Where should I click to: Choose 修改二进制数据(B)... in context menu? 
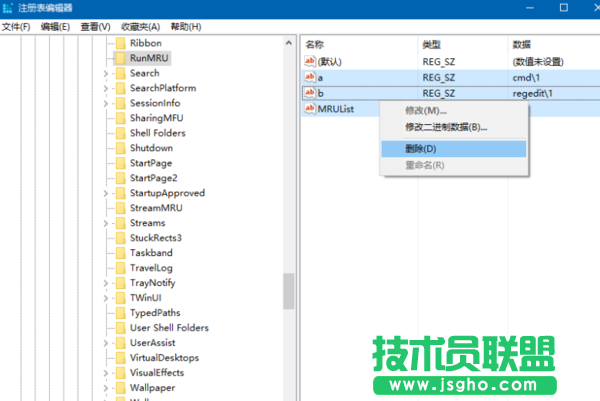[454, 127]
